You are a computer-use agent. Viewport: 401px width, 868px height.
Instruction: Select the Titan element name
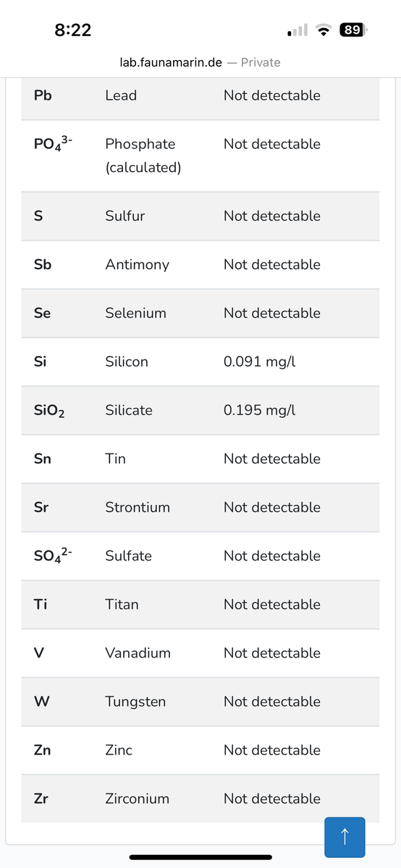pos(122,604)
